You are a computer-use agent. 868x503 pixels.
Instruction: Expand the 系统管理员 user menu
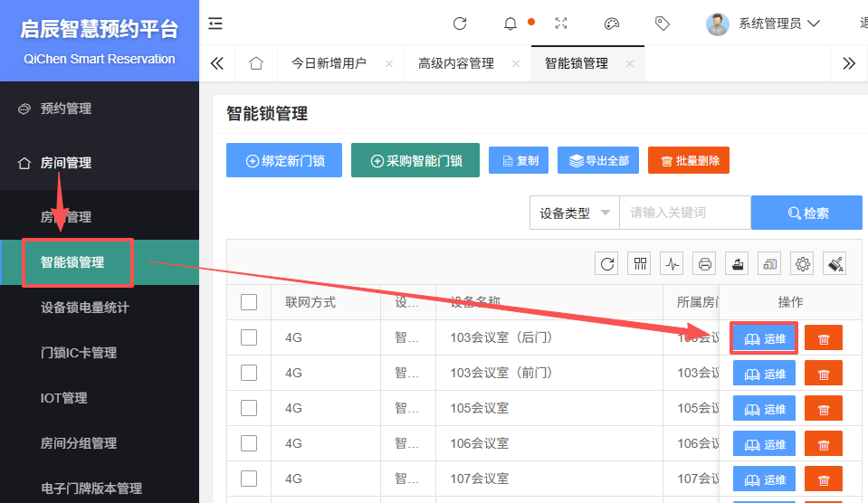pos(763,24)
